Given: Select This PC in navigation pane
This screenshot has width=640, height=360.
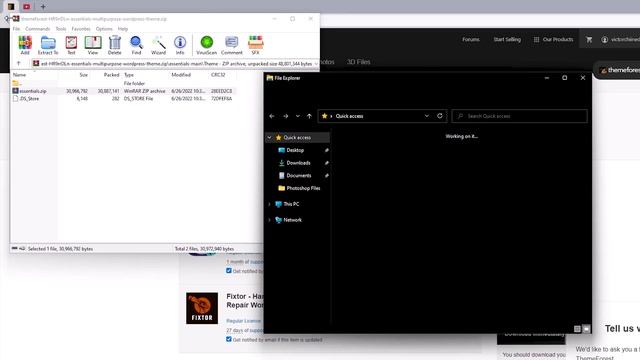Looking at the screenshot, I should click(291, 204).
